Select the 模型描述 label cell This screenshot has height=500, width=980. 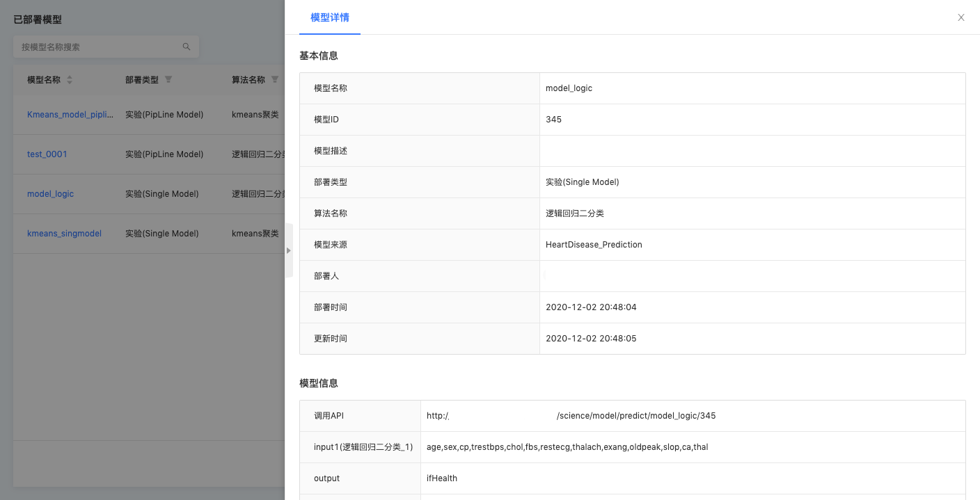tap(420, 151)
